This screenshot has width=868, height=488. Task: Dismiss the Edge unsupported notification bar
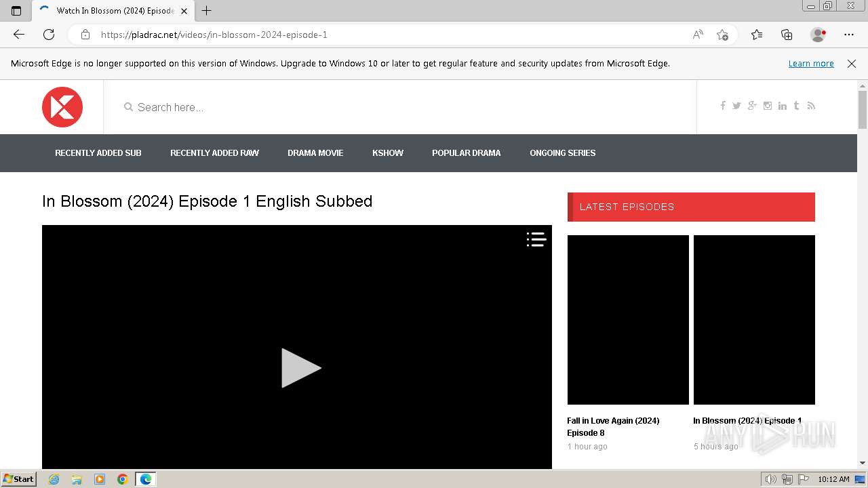point(852,64)
